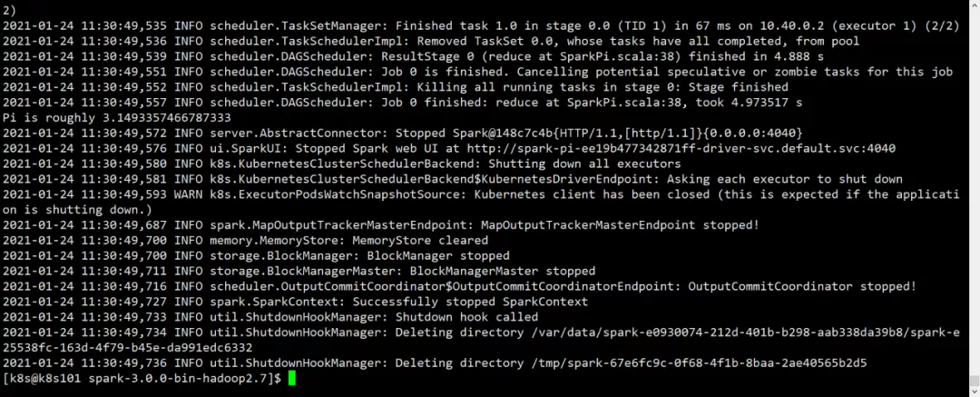Click the [k8s@k8s101 spark-3.0.0-bin-hadoop2.7]$ shell prompt
Screen dimensions: 980x397
pyautogui.click(x=142, y=378)
